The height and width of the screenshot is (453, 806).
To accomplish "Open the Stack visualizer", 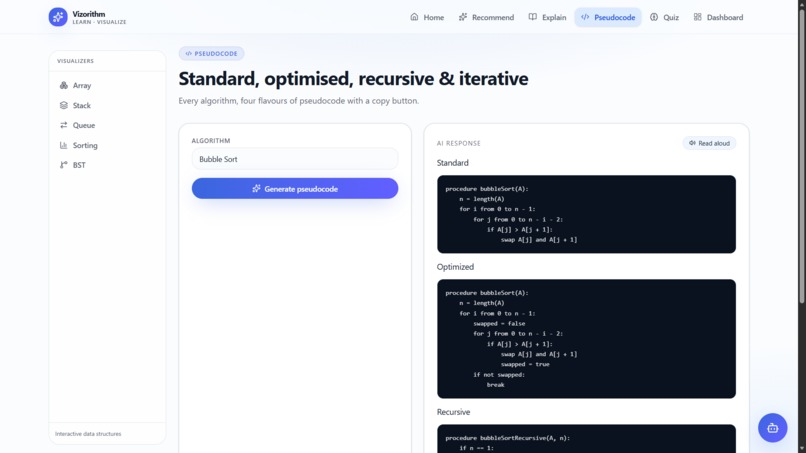I will [x=107, y=105].
